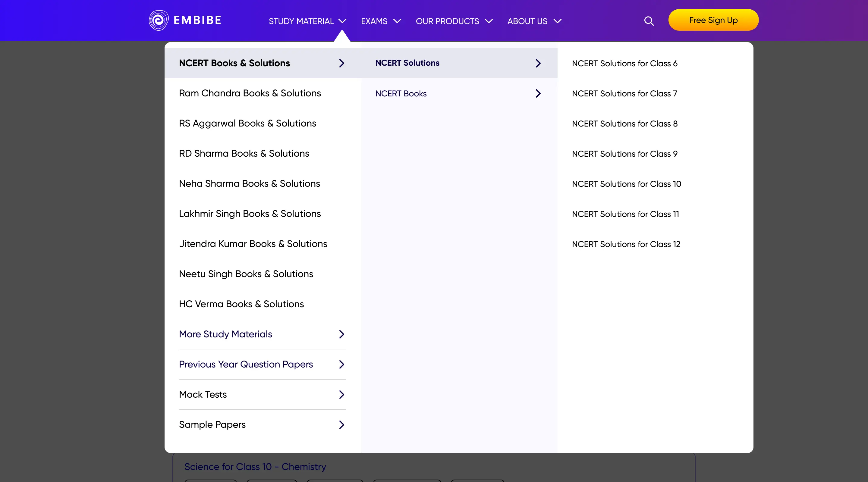Expand arrow beside More Study Materials

coord(342,334)
